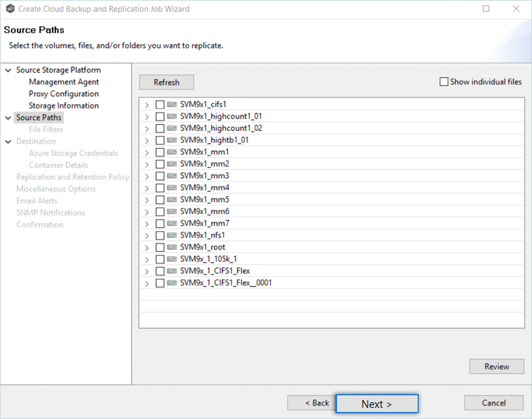The height and width of the screenshot is (419, 532).
Task: Expand the SVM9x1_mm1 volume tree node
Action: [147, 152]
